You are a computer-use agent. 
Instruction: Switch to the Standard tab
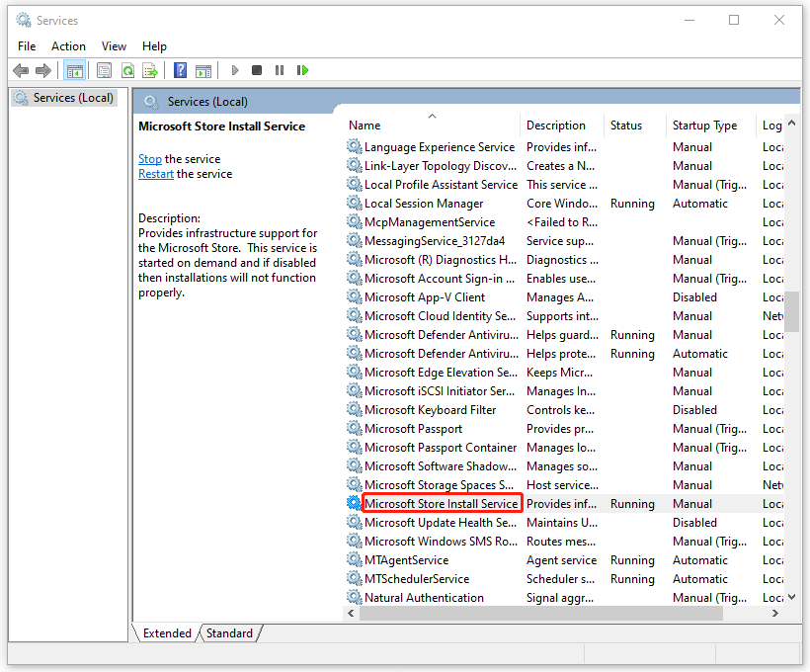coord(229,632)
